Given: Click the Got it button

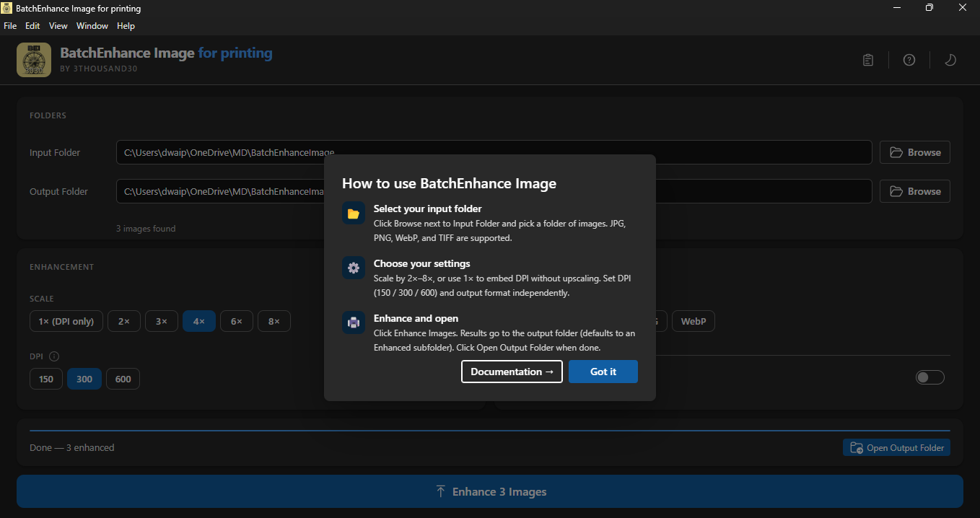Looking at the screenshot, I should 603,372.
